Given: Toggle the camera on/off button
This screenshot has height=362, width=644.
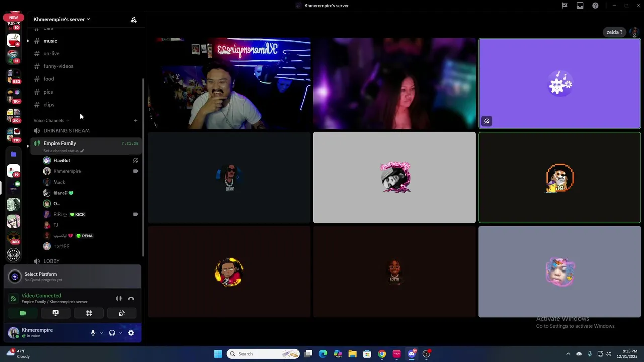Looking at the screenshot, I should (23, 313).
